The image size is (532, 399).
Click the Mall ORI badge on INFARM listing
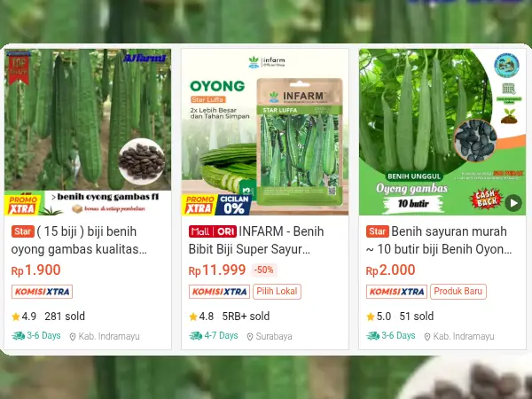click(x=213, y=231)
